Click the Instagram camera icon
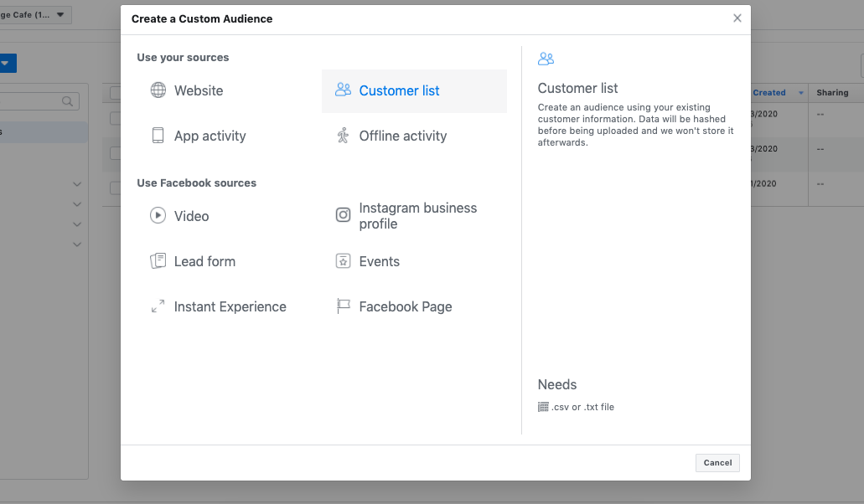 click(x=343, y=214)
